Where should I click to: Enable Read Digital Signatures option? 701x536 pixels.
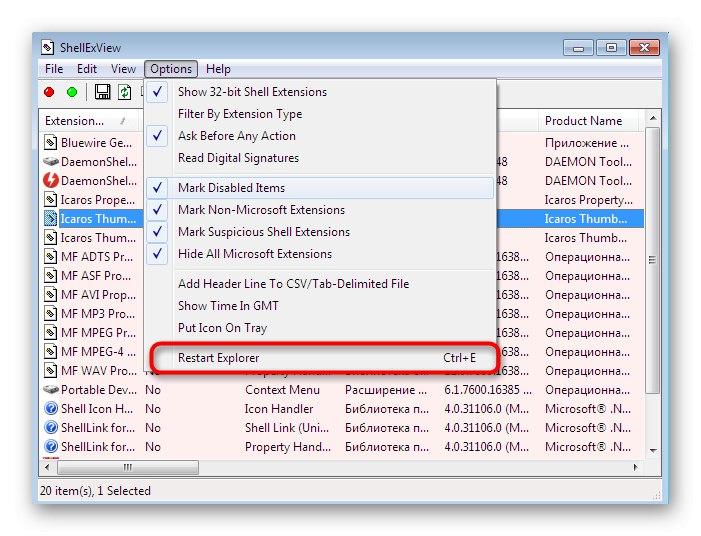coord(320,158)
